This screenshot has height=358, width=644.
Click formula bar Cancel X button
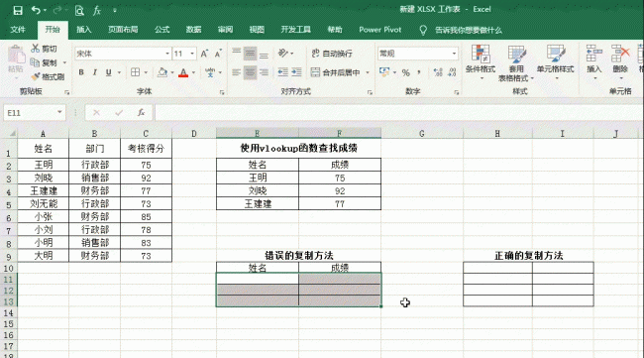(96, 113)
